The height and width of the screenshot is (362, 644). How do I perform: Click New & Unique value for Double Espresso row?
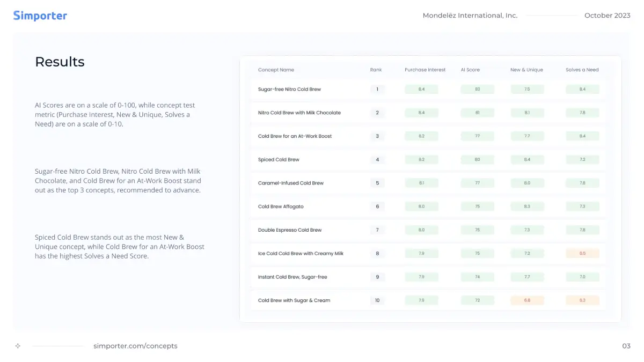coord(527,230)
